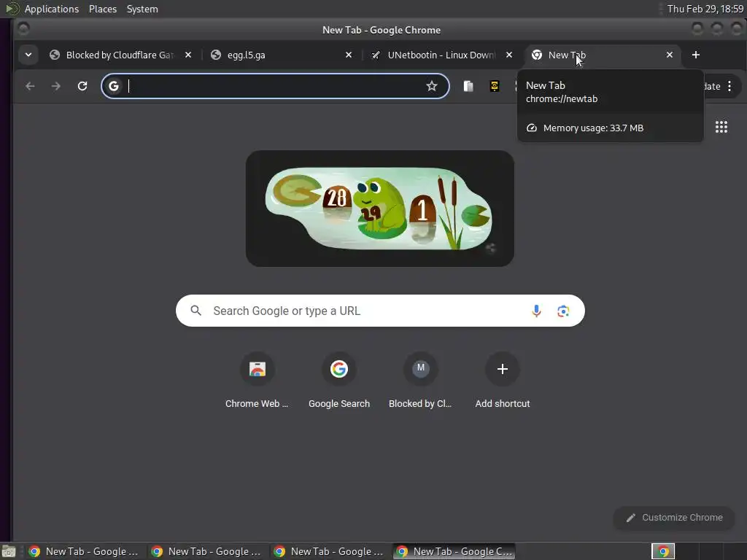Share the doodle using the share icon

(490, 248)
